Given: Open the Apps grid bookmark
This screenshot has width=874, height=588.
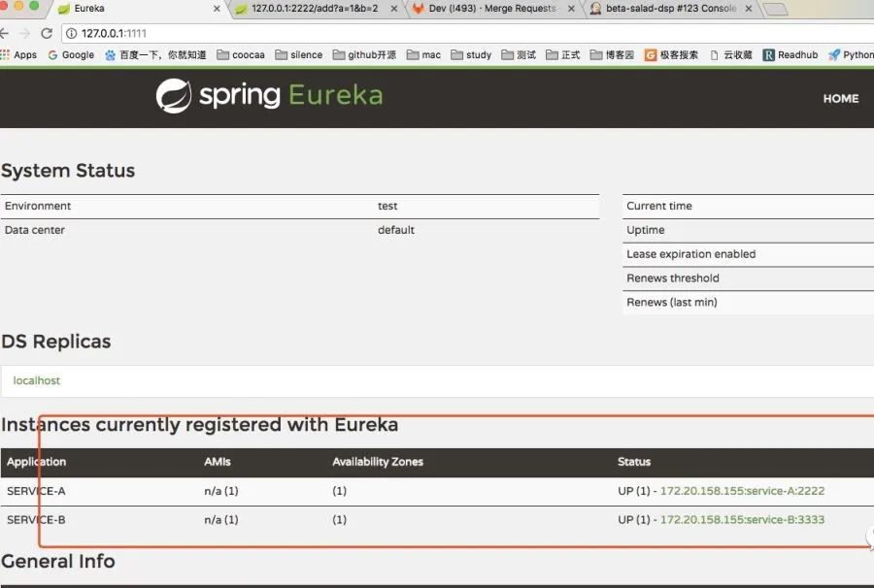Looking at the screenshot, I should click(x=18, y=54).
